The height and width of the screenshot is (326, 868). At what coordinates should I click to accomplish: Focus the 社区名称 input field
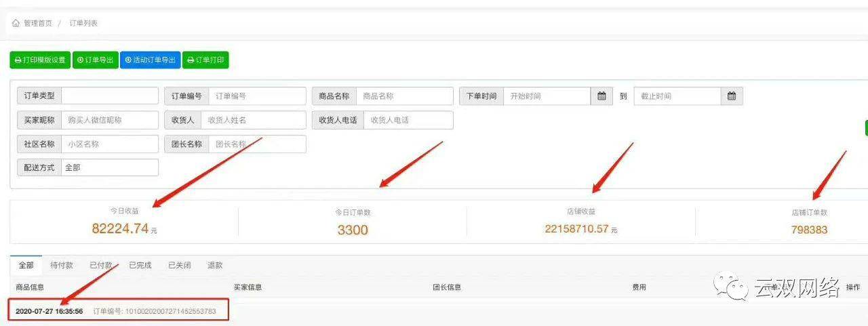pyautogui.click(x=110, y=144)
